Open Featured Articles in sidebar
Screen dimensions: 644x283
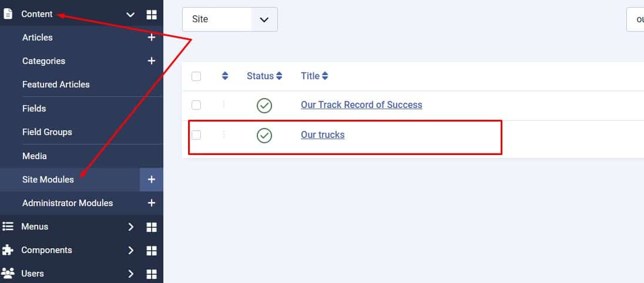click(x=56, y=85)
